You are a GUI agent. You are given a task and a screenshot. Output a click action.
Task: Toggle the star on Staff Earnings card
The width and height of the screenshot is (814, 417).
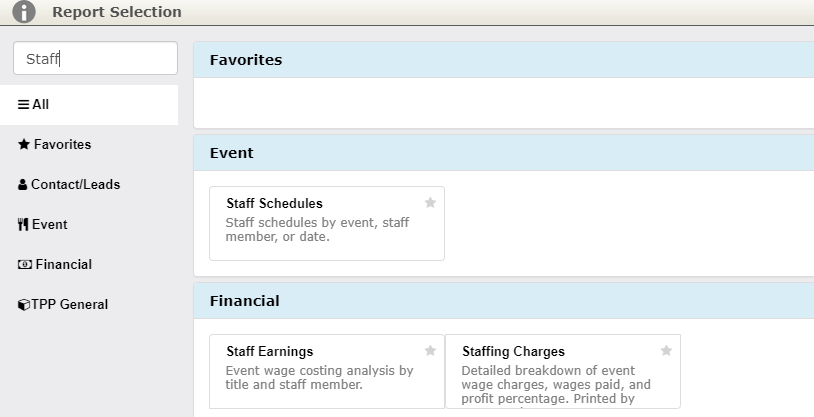coord(430,351)
